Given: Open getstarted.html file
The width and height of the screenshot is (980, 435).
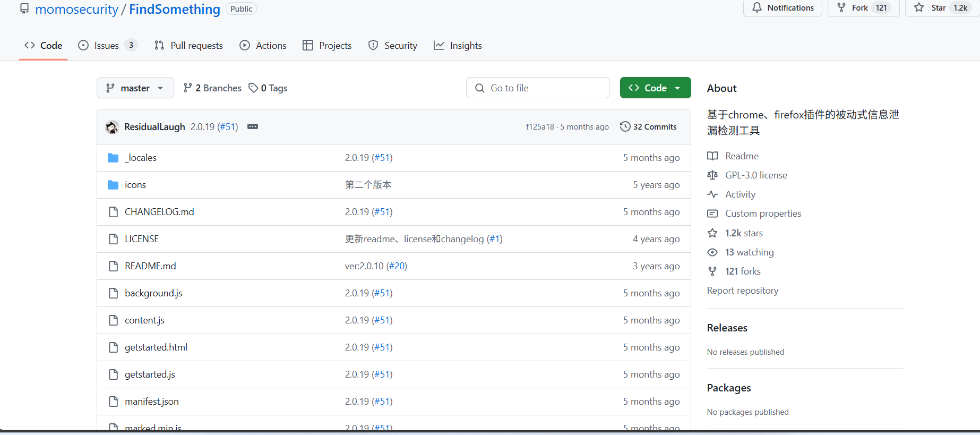Looking at the screenshot, I should pyautogui.click(x=156, y=347).
